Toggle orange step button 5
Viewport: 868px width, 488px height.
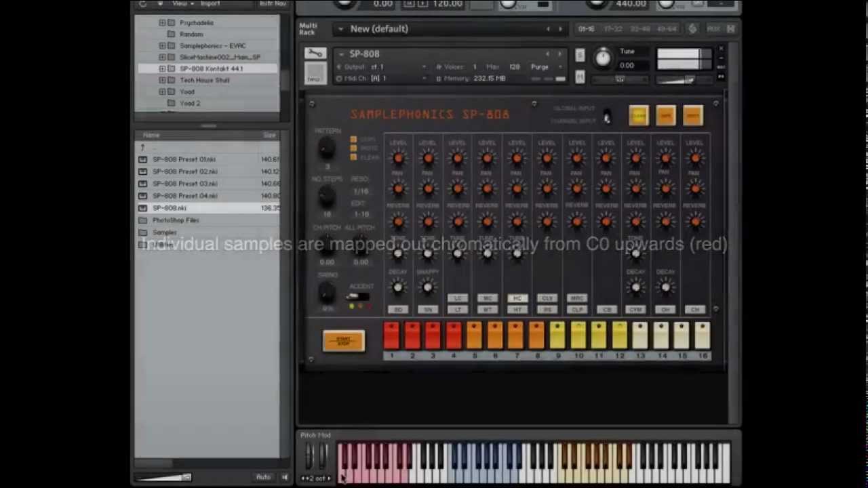tap(474, 336)
